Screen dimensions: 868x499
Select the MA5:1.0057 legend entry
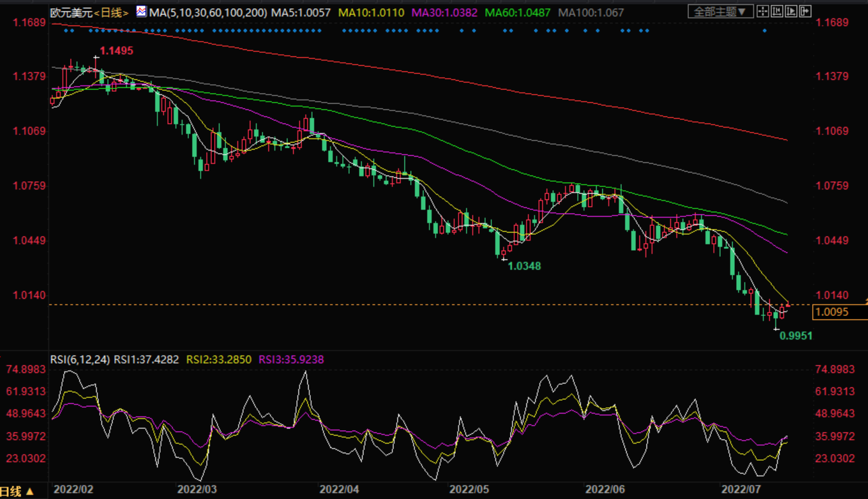(x=300, y=12)
